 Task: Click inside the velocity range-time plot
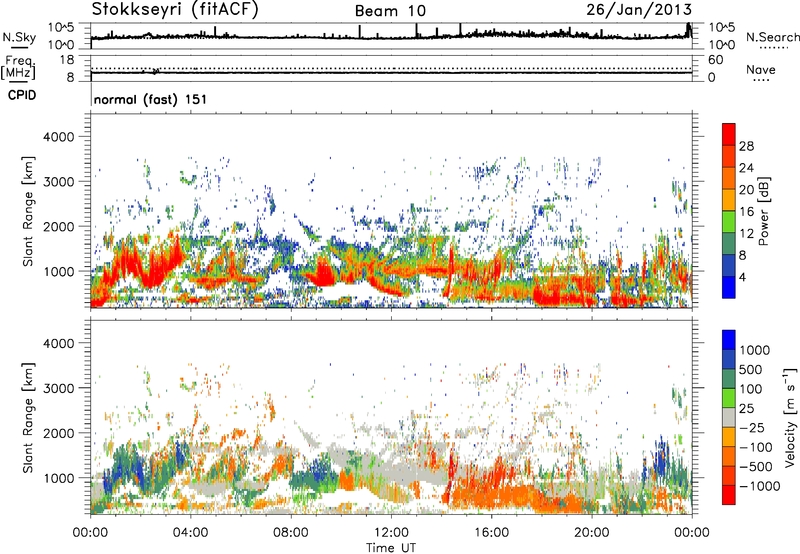click(x=391, y=417)
